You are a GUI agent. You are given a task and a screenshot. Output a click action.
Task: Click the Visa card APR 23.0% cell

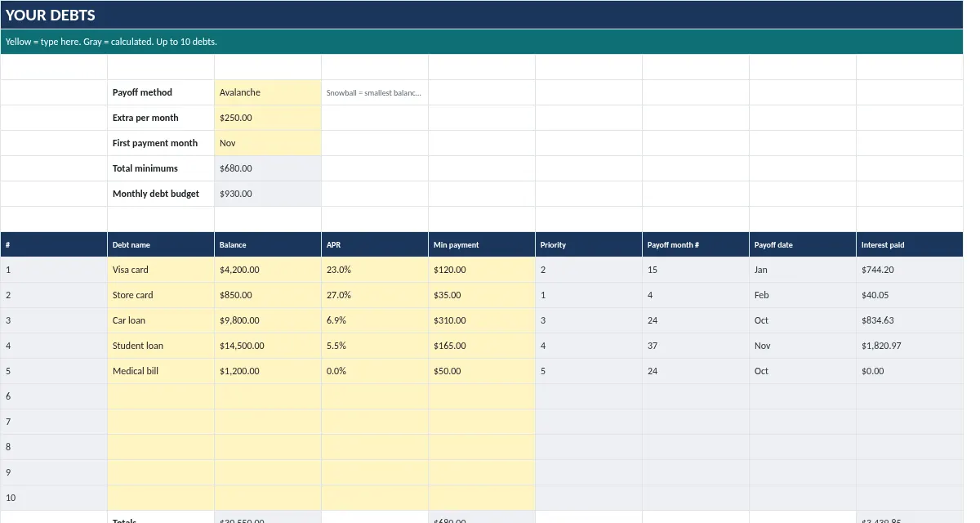click(x=375, y=270)
